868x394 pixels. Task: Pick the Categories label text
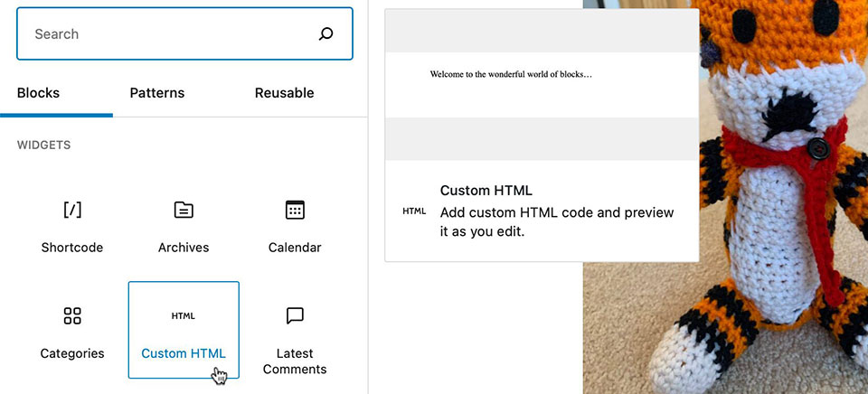(72, 353)
